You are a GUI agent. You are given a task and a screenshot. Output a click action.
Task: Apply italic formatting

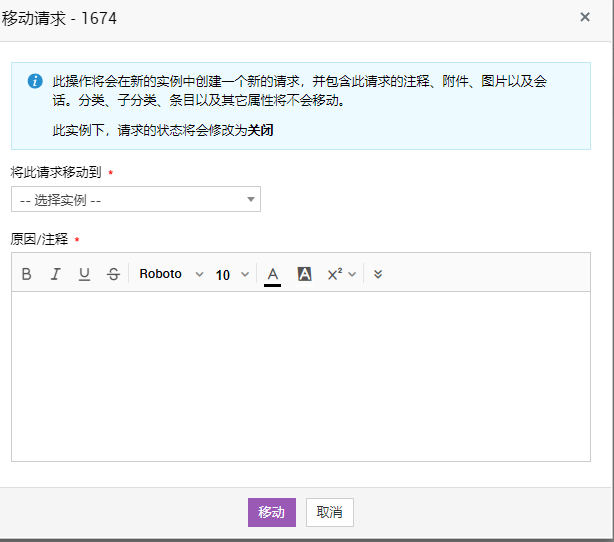[56, 274]
